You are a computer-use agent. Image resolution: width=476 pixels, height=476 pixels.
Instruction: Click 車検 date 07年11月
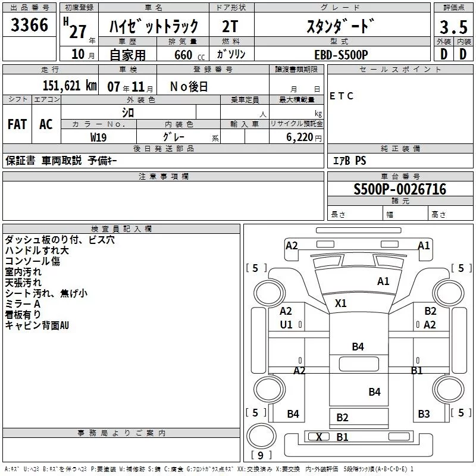pos(130,87)
